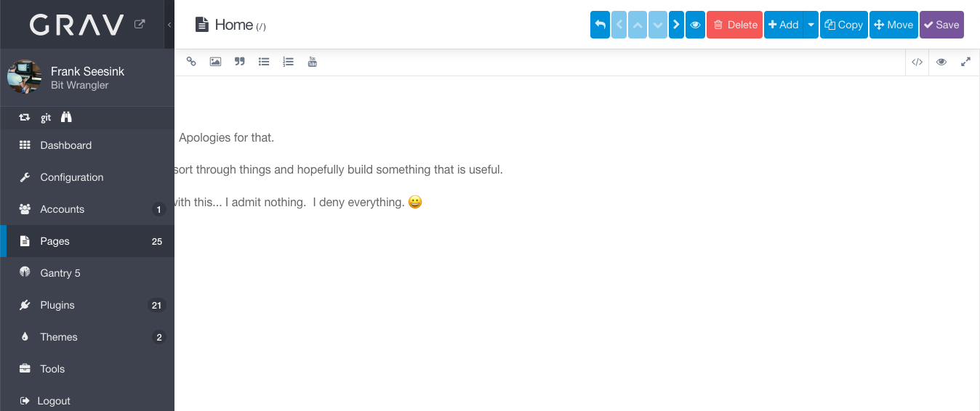This screenshot has height=411, width=980.
Task: Open the Configuration menu item
Action: tap(87, 177)
